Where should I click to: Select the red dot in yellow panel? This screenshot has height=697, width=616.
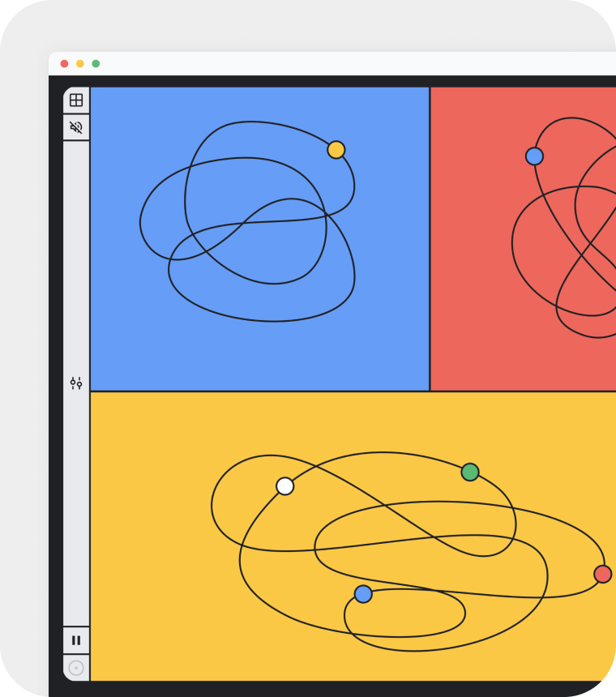point(602,574)
